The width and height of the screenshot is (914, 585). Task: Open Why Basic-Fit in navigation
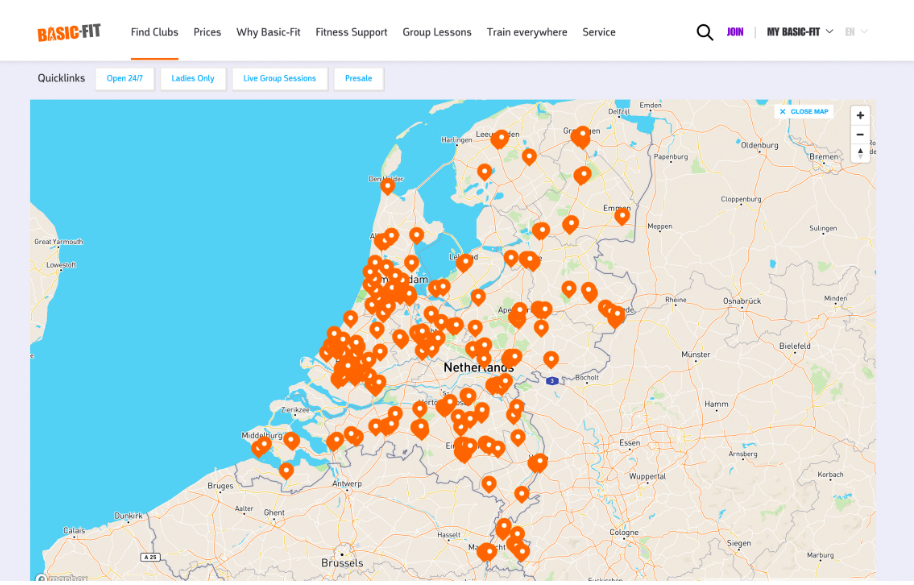click(268, 32)
